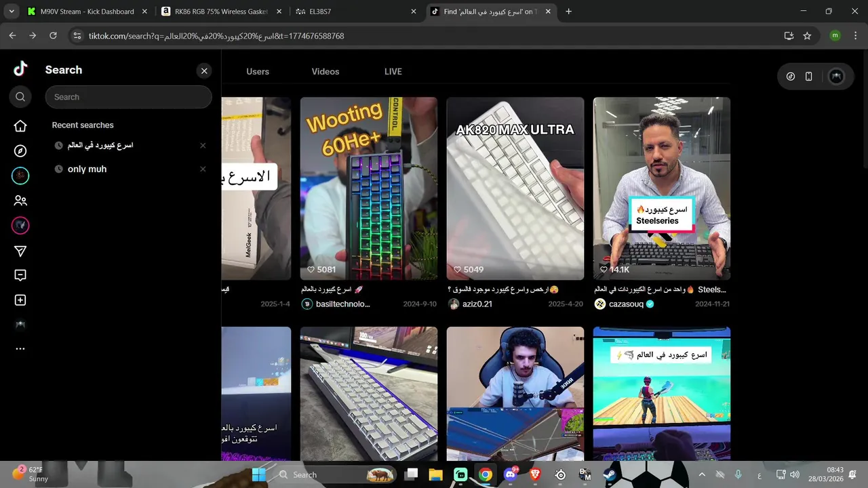Click the tiktok.com address bar URL
Image resolution: width=868 pixels, height=488 pixels.
click(x=216, y=36)
